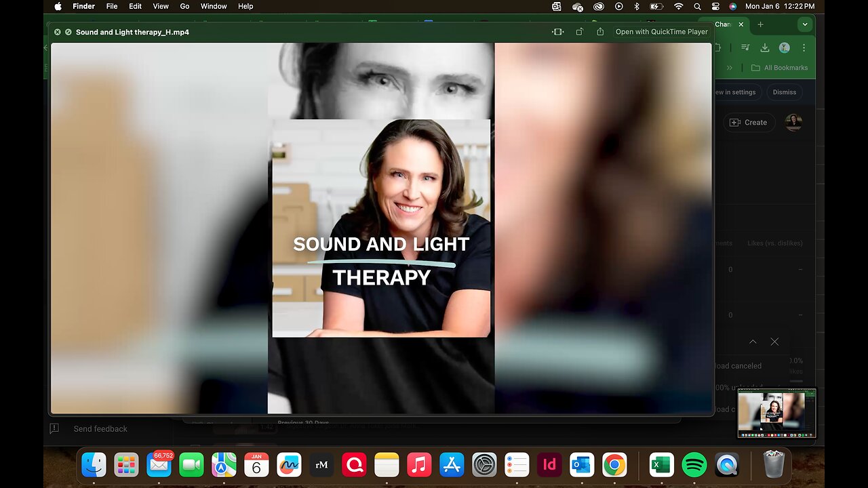Click the Now Playing icon in the menu bar
Viewport: 868px width, 488px height.
pyautogui.click(x=618, y=6)
